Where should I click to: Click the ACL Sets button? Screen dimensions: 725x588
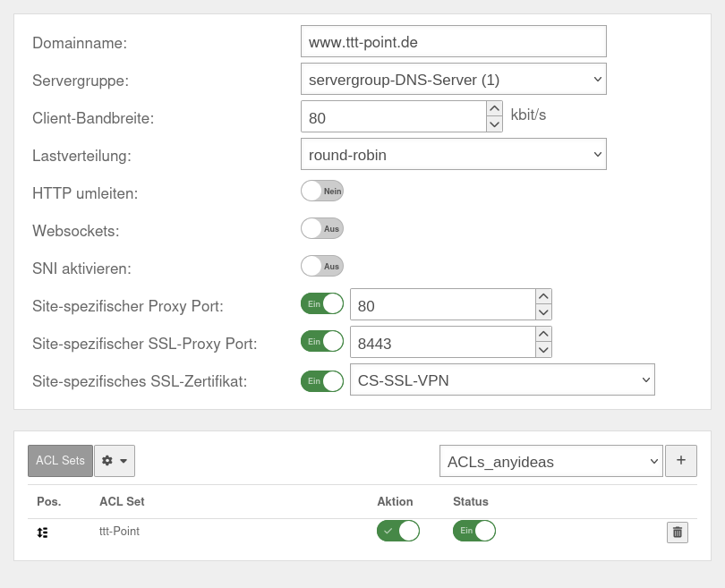[59, 460]
